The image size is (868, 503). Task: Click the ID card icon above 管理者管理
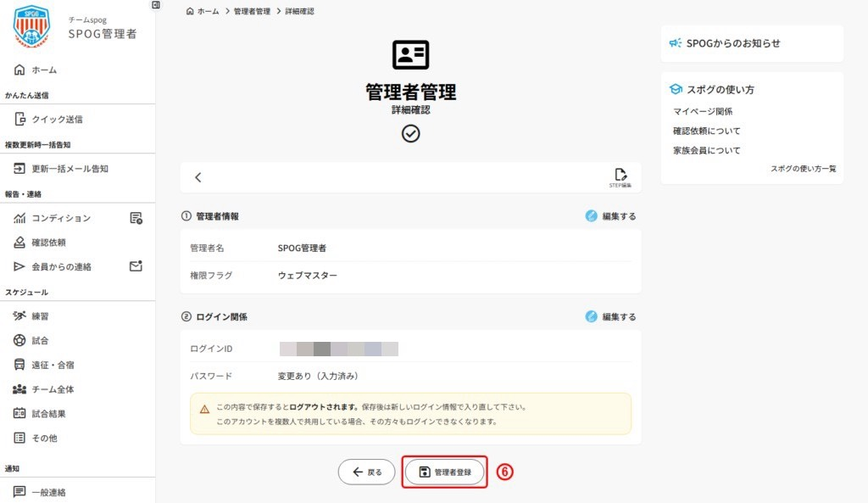411,54
